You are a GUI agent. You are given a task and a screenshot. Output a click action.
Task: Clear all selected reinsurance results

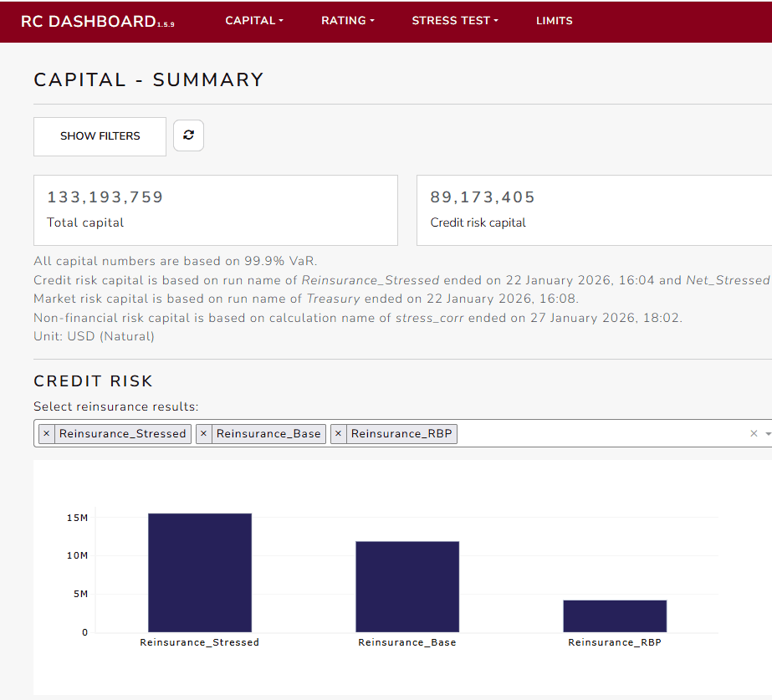pyautogui.click(x=754, y=434)
